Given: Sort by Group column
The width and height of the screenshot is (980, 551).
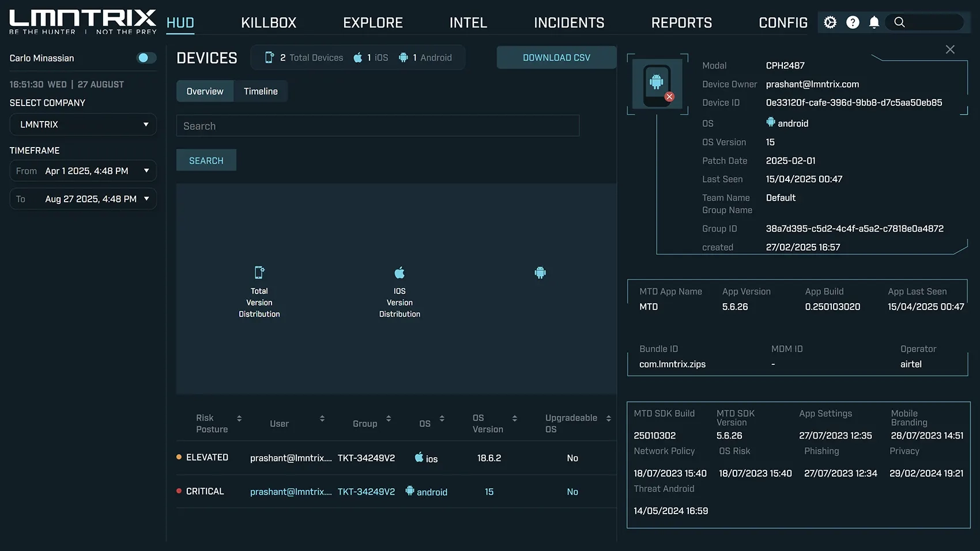Looking at the screenshot, I should [389, 418].
